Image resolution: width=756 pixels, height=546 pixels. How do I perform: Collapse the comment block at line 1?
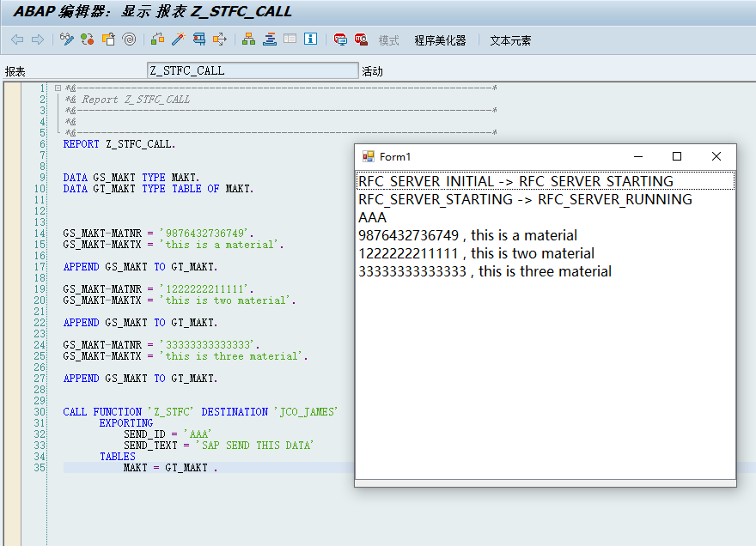coord(56,88)
